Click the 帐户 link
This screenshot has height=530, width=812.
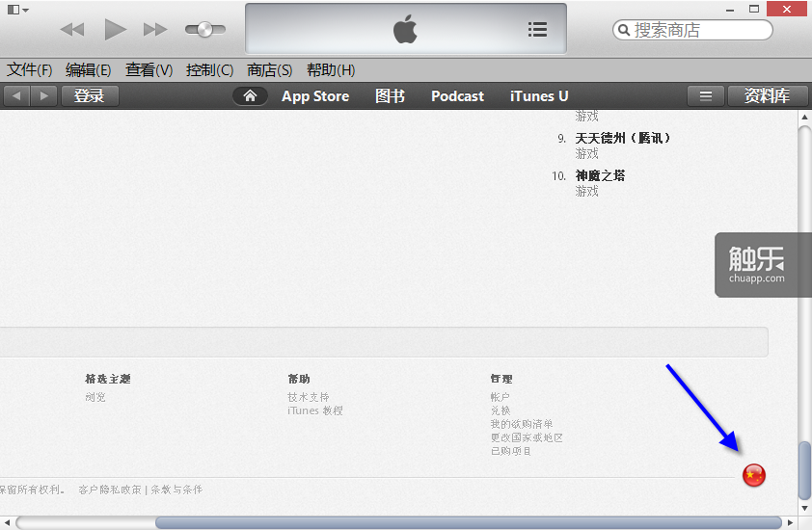pos(501,397)
